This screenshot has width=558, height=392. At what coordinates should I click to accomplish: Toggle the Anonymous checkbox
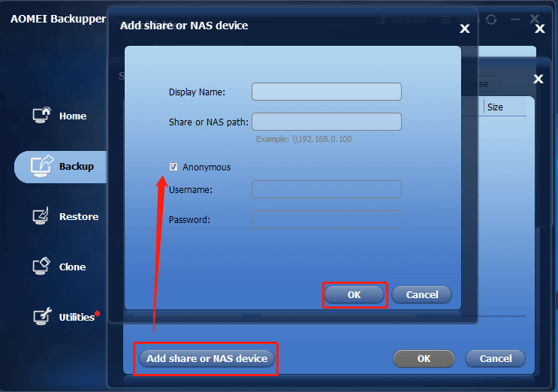click(173, 167)
